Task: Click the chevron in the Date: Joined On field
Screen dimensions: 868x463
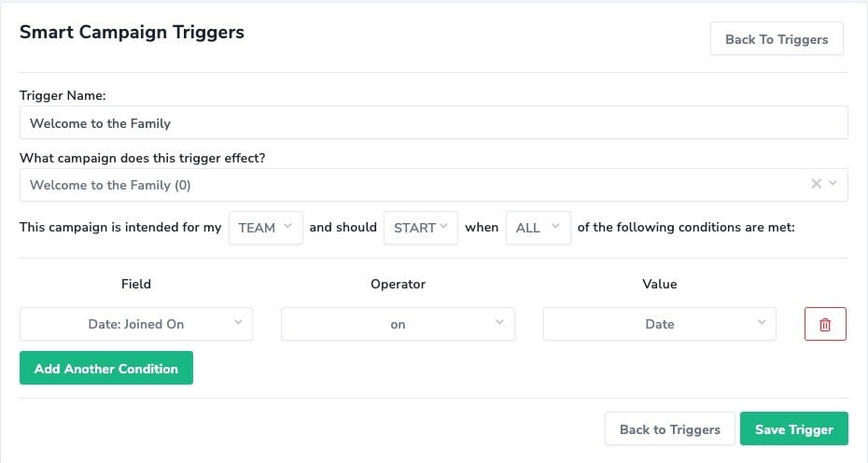Action: click(x=238, y=322)
